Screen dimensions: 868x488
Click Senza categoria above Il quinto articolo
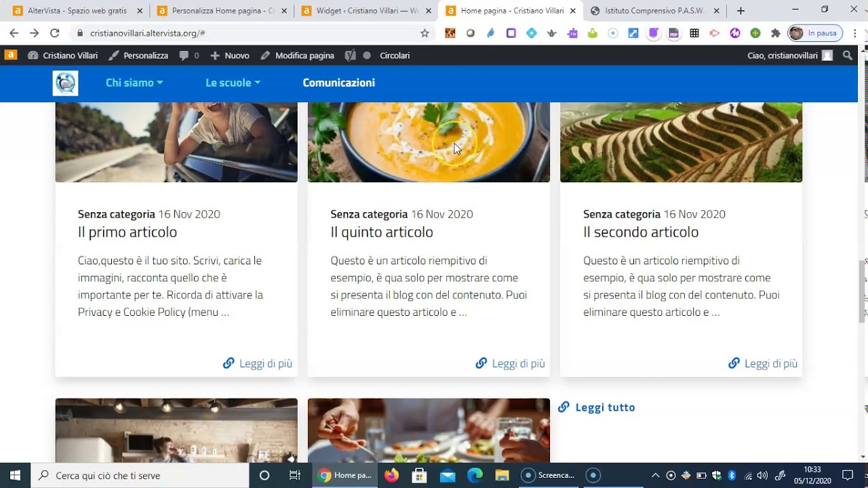[369, 214]
